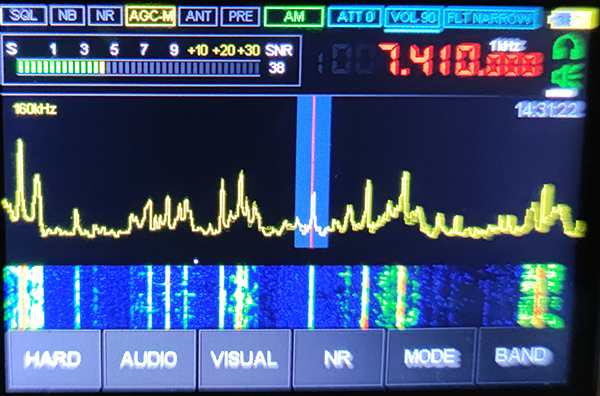Open the VISUAL settings button
This screenshot has width=600, height=396.
pyautogui.click(x=244, y=359)
